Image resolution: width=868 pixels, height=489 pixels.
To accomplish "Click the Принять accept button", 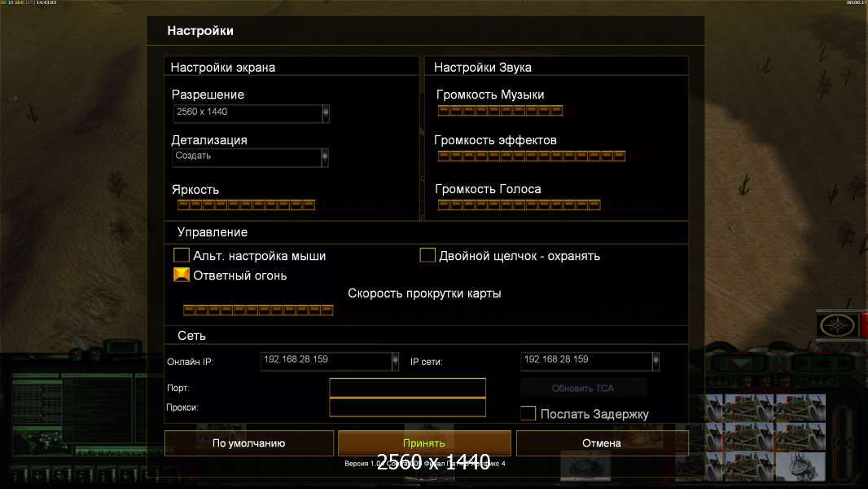I will tap(424, 443).
